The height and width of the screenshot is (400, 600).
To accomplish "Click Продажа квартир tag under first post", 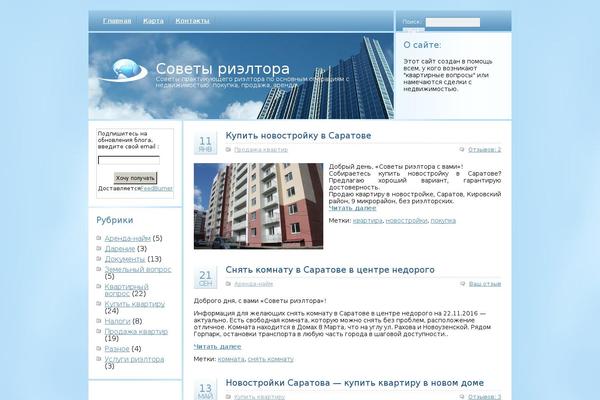I will pyautogui.click(x=261, y=150).
